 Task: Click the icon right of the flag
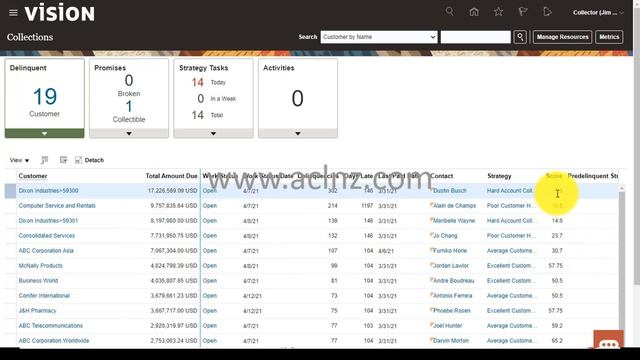pyautogui.click(x=547, y=12)
